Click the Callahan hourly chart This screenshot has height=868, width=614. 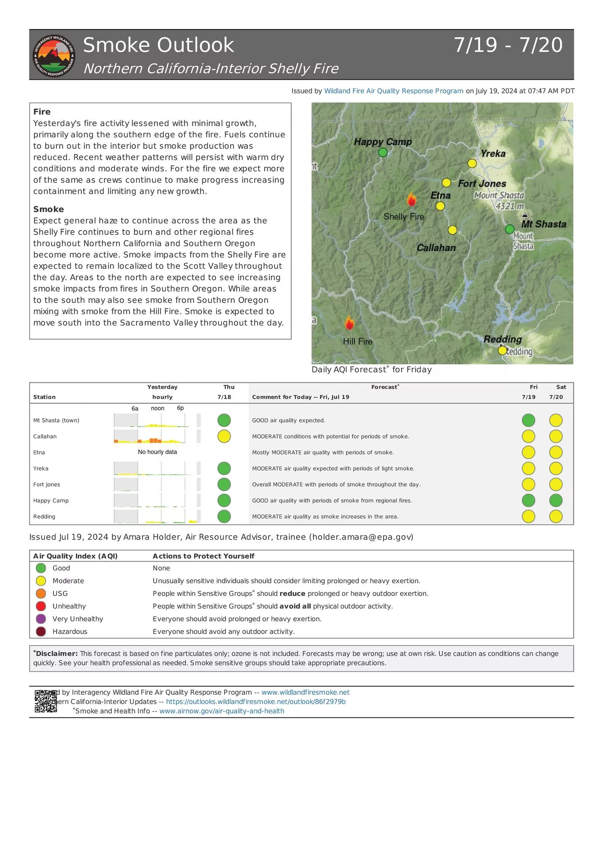pyautogui.click(x=157, y=436)
